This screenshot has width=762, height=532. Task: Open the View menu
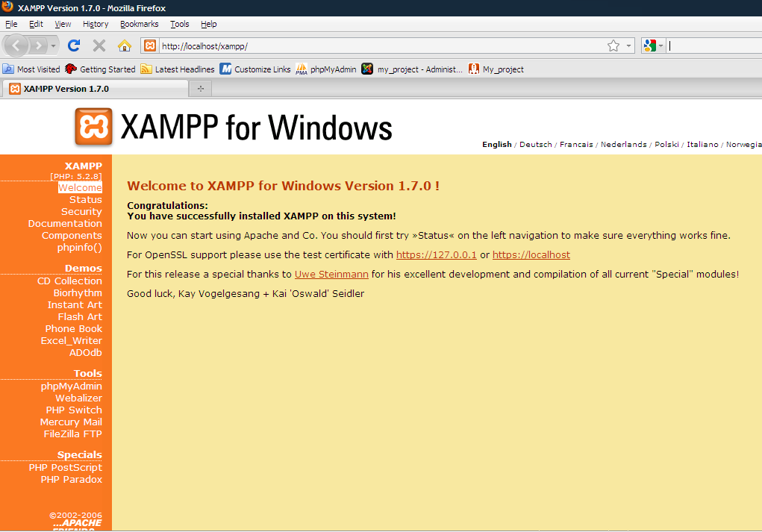pos(63,24)
